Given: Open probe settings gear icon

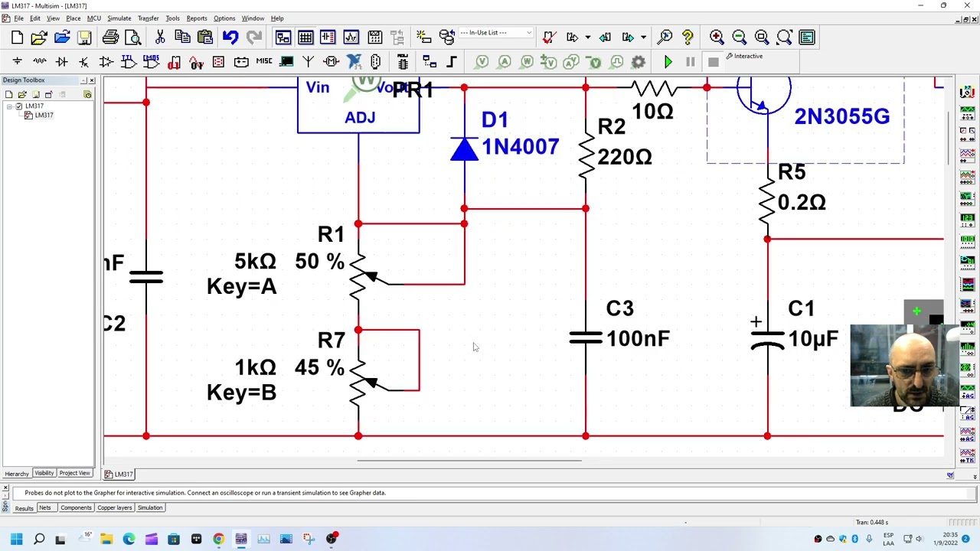Looking at the screenshot, I should (639, 62).
